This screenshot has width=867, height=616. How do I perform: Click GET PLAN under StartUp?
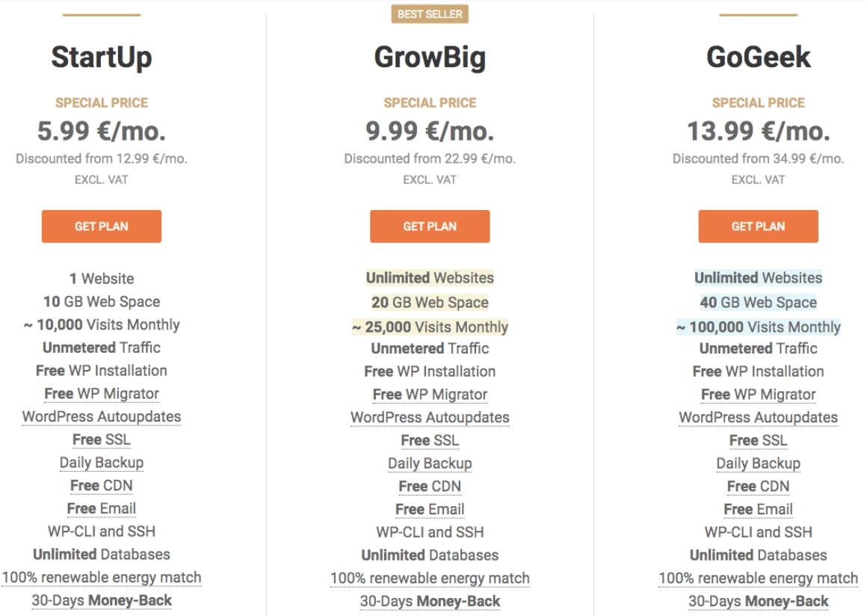(x=101, y=227)
